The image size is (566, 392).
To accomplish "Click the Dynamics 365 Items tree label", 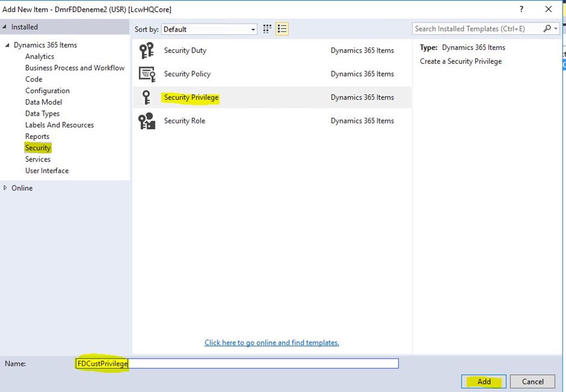I will 45,45.
